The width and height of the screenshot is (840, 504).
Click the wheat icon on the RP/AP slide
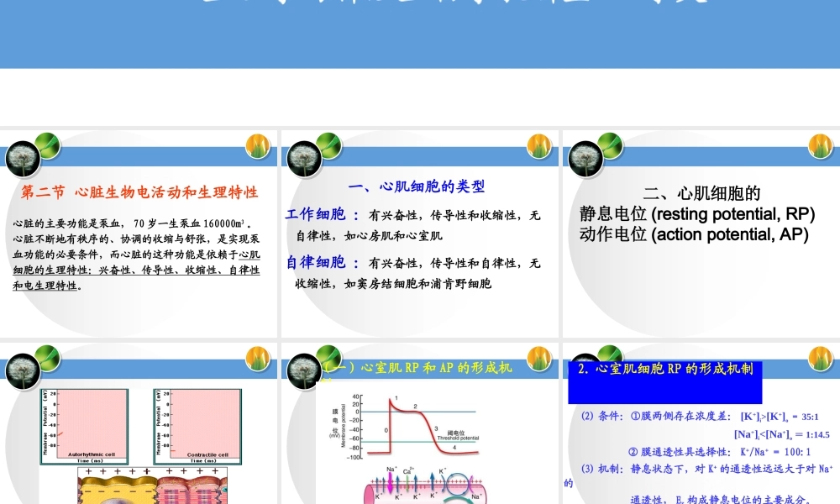[x=538, y=360]
